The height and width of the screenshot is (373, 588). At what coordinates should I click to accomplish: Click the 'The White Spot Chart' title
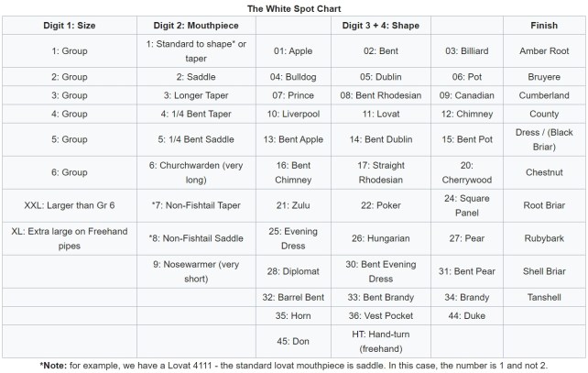point(293,7)
